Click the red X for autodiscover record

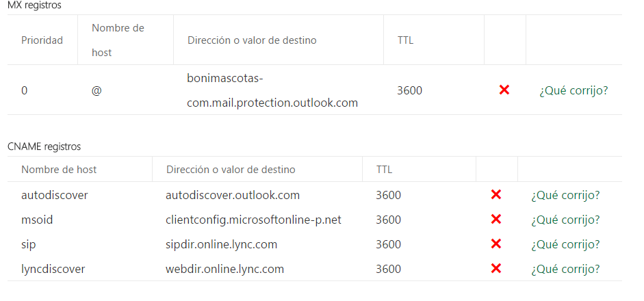[495, 195]
